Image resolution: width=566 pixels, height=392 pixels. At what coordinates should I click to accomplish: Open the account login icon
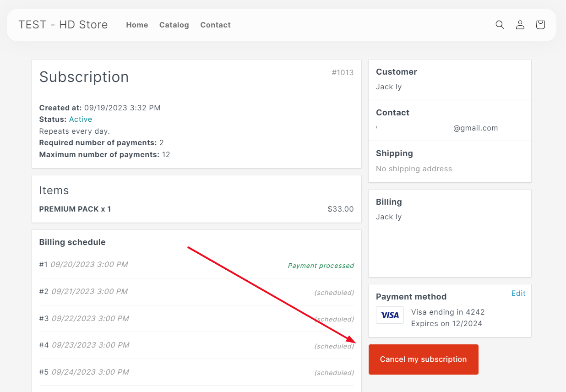pyautogui.click(x=520, y=25)
